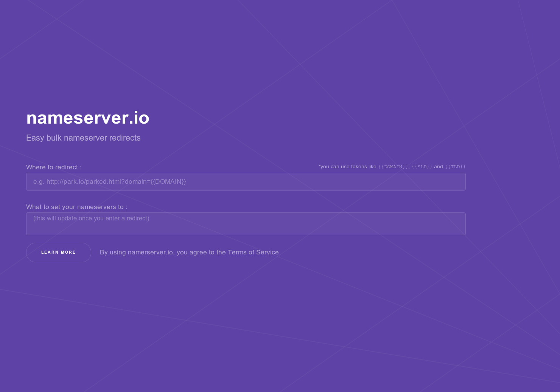Select the {{SLD}} token hint text
The height and width of the screenshot is (392, 560).
421,166
